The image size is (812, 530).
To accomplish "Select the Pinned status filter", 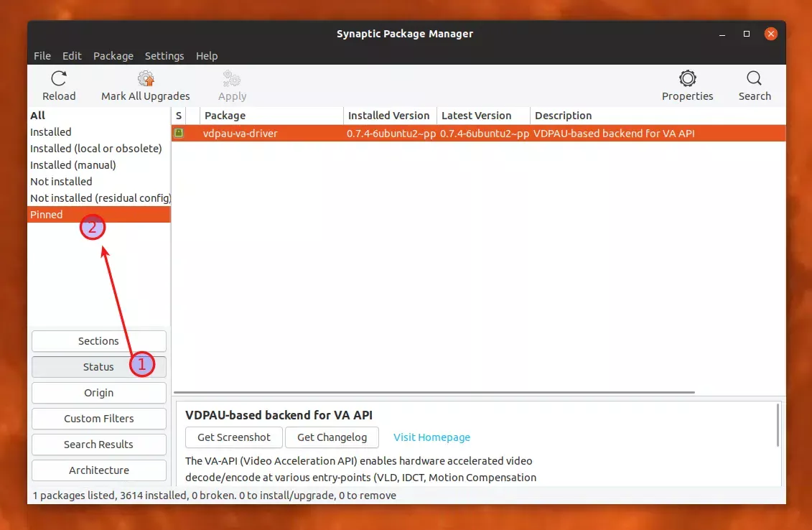I will point(46,214).
